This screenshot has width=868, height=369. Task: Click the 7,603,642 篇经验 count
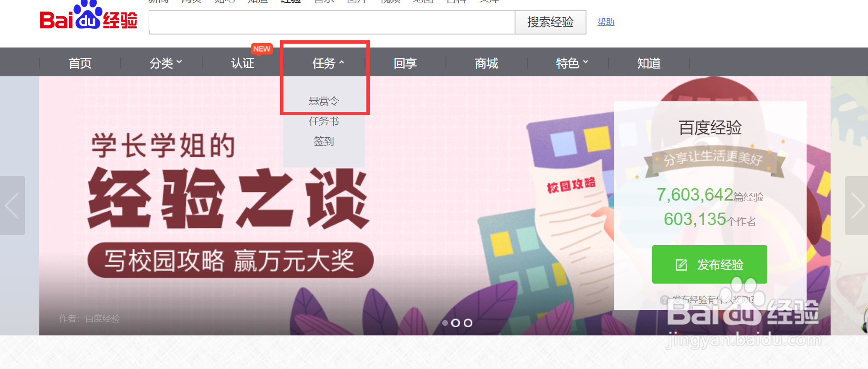(x=710, y=195)
